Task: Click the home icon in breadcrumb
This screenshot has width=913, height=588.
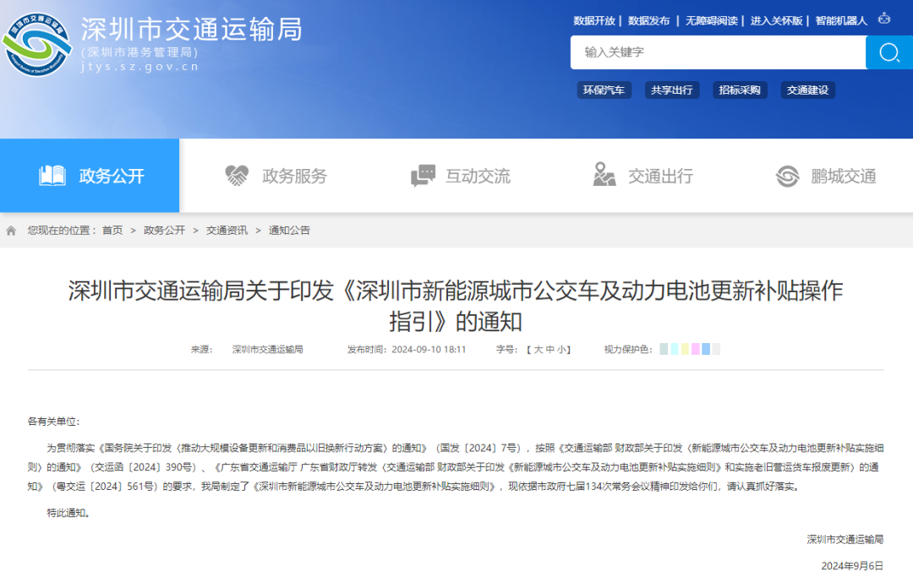Action: [11, 231]
